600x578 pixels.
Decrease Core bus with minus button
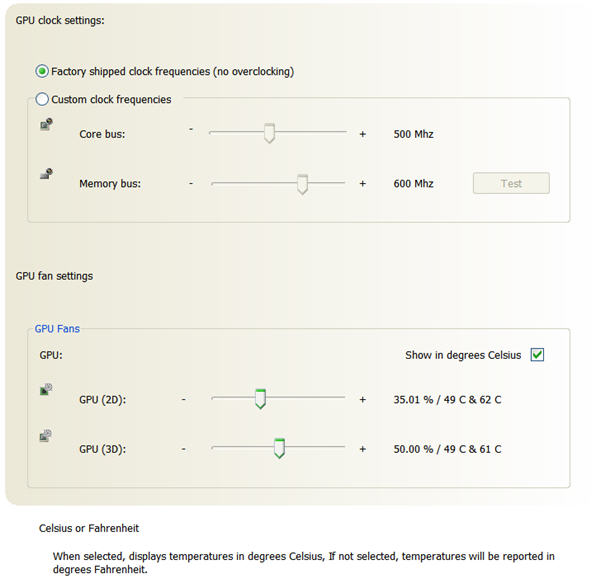pos(191,129)
